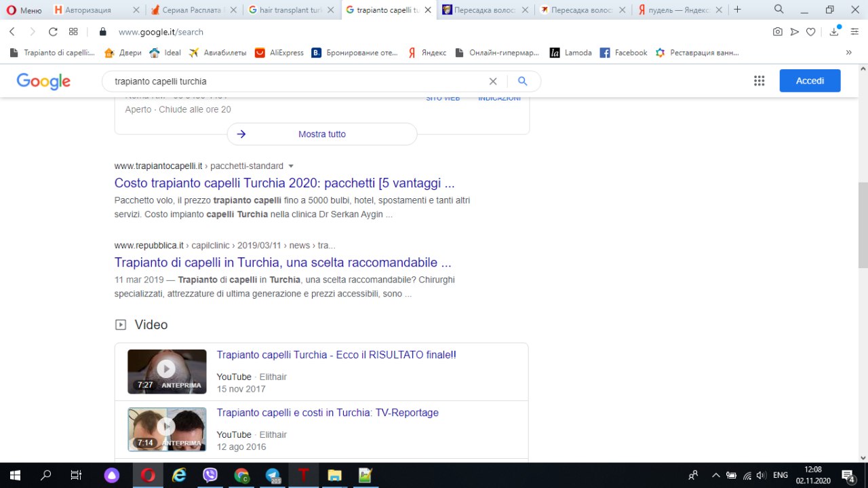This screenshot has height=488, width=868.
Task: Click the page vertical scrollbar
Action: [x=863, y=226]
